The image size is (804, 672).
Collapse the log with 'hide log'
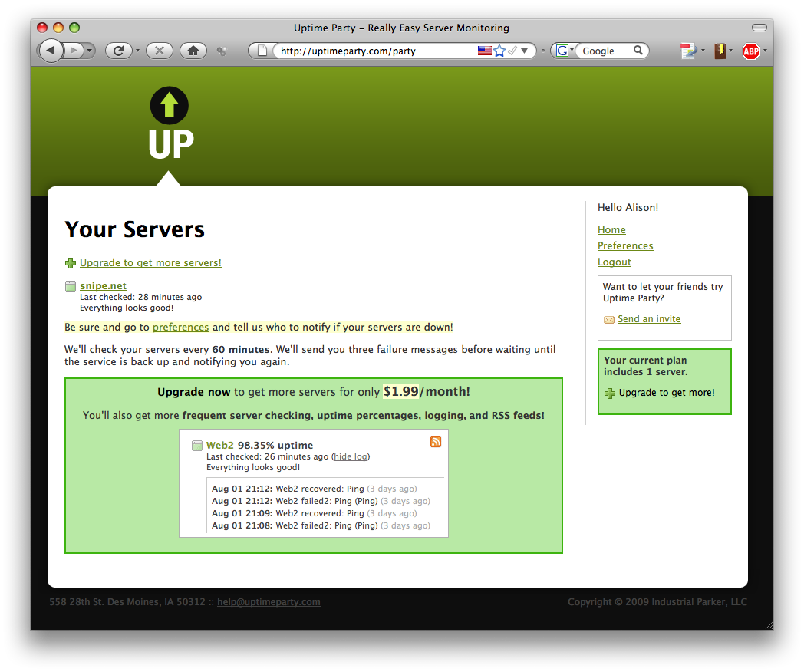351,456
